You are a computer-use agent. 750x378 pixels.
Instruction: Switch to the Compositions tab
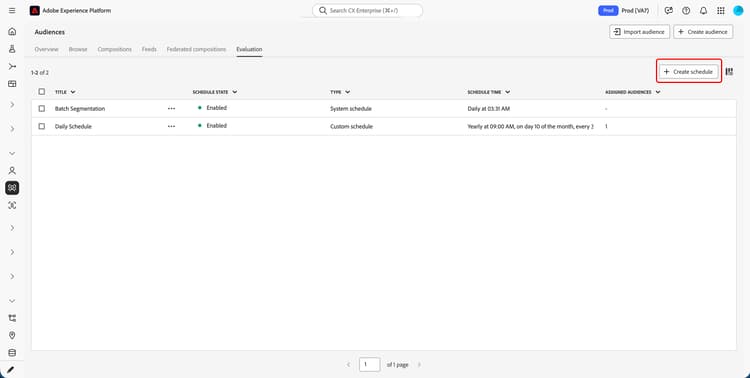(114, 49)
